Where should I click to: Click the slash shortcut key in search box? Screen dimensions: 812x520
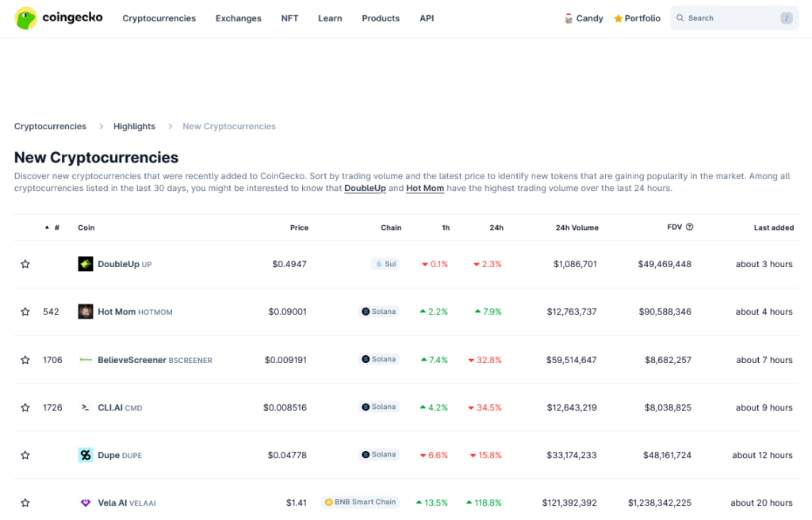click(786, 18)
